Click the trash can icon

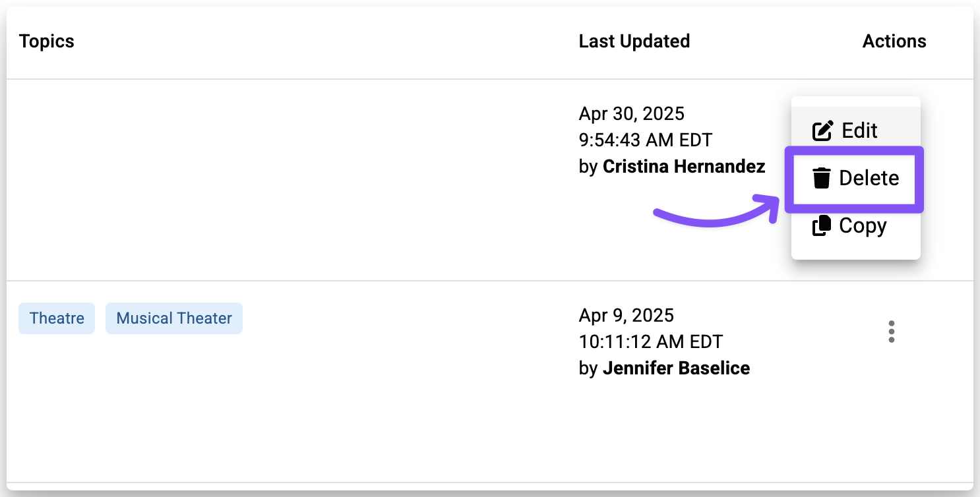pyautogui.click(x=821, y=178)
